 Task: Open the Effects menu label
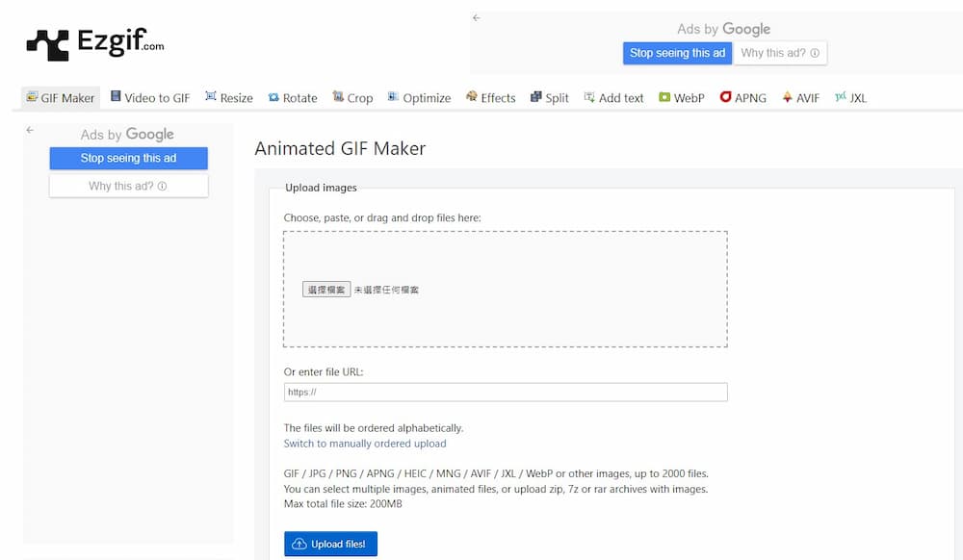498,98
